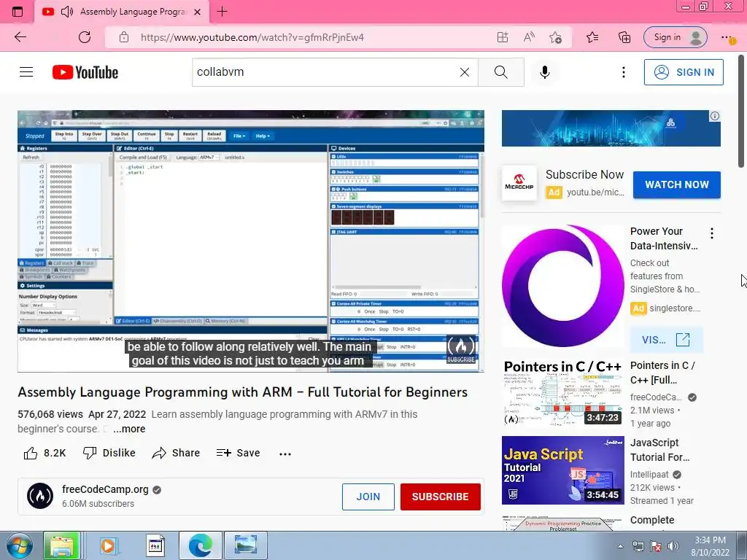Mute the tab via speaker icon
The height and width of the screenshot is (560, 747).
[67, 12]
